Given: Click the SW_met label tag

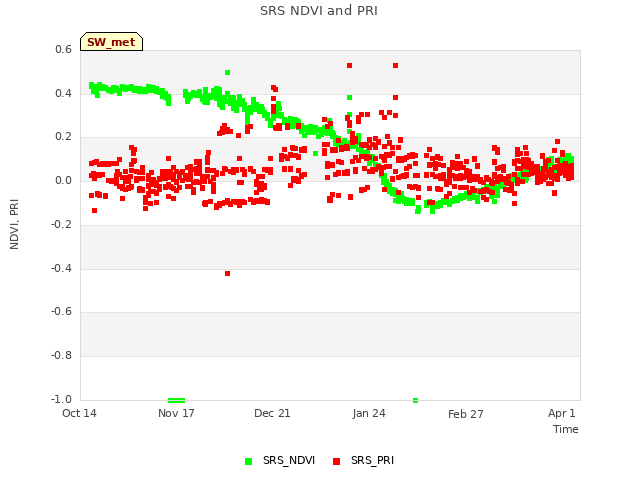Looking at the screenshot, I should tap(111, 42).
